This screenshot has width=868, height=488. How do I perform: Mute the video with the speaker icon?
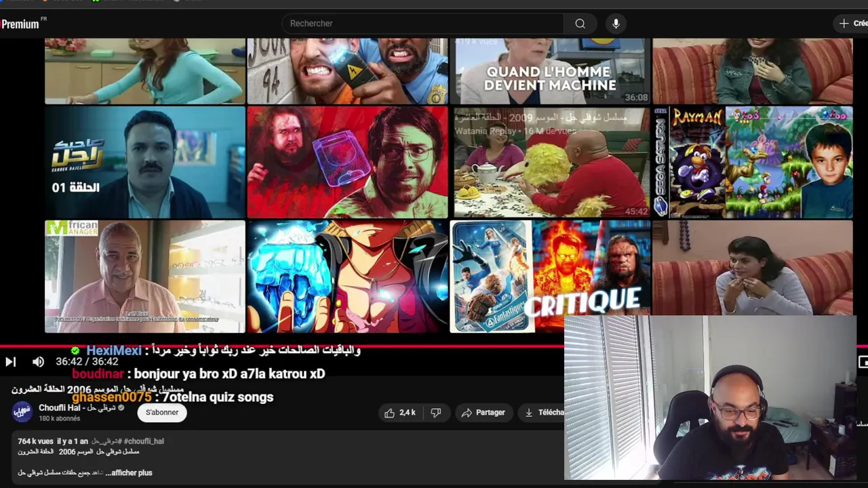(38, 362)
